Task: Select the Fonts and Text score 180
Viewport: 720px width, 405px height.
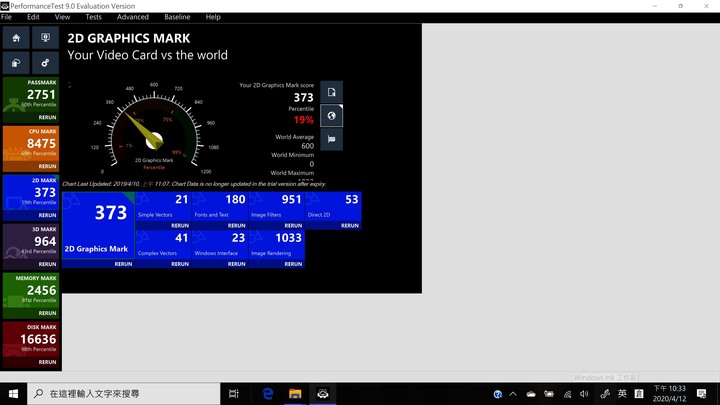Action: [x=235, y=199]
